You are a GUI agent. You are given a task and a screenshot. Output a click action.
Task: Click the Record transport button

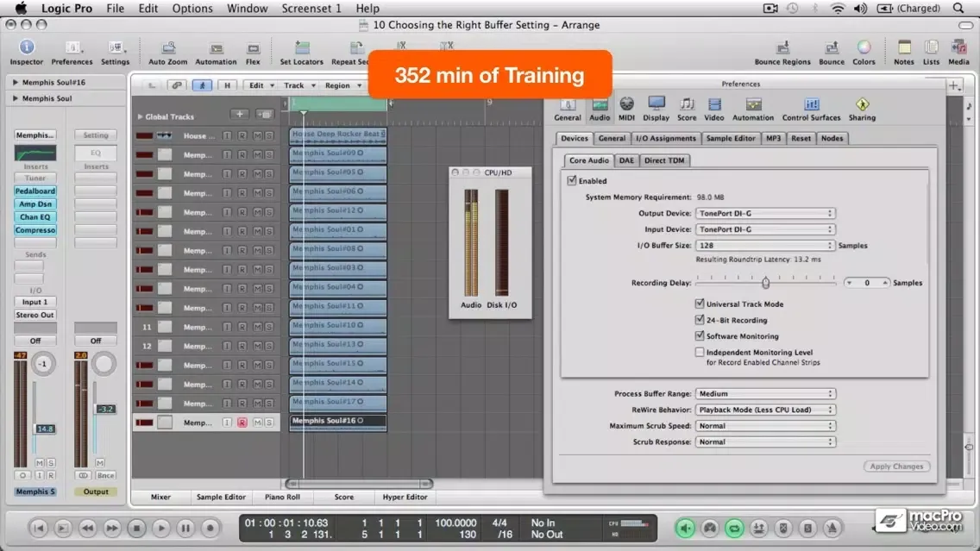coord(210,529)
